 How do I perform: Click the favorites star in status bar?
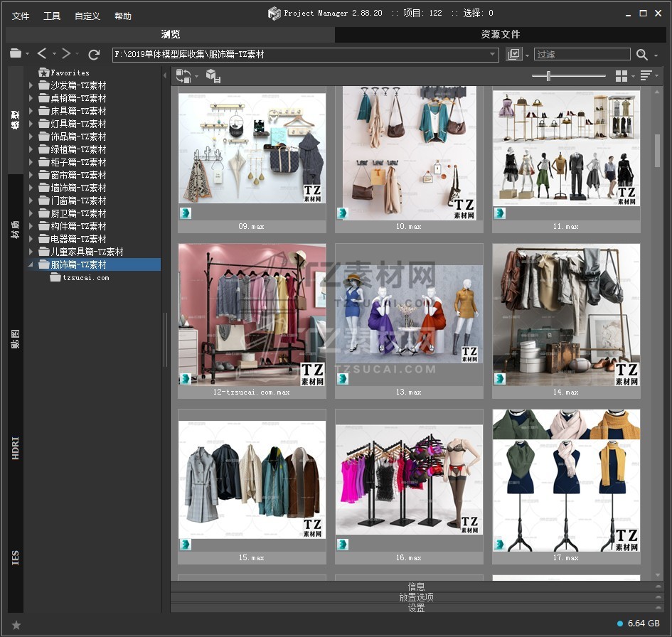click(x=16, y=625)
